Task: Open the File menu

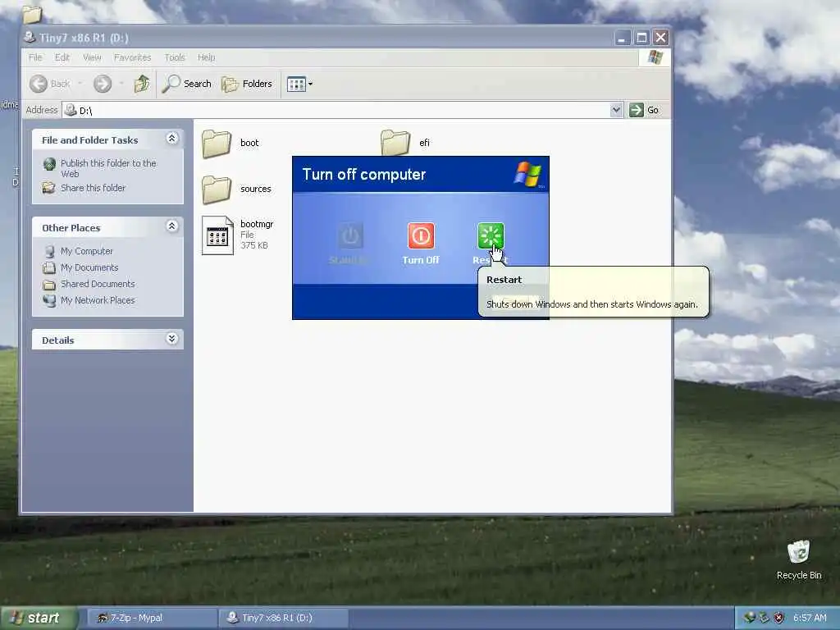Action: pos(35,57)
